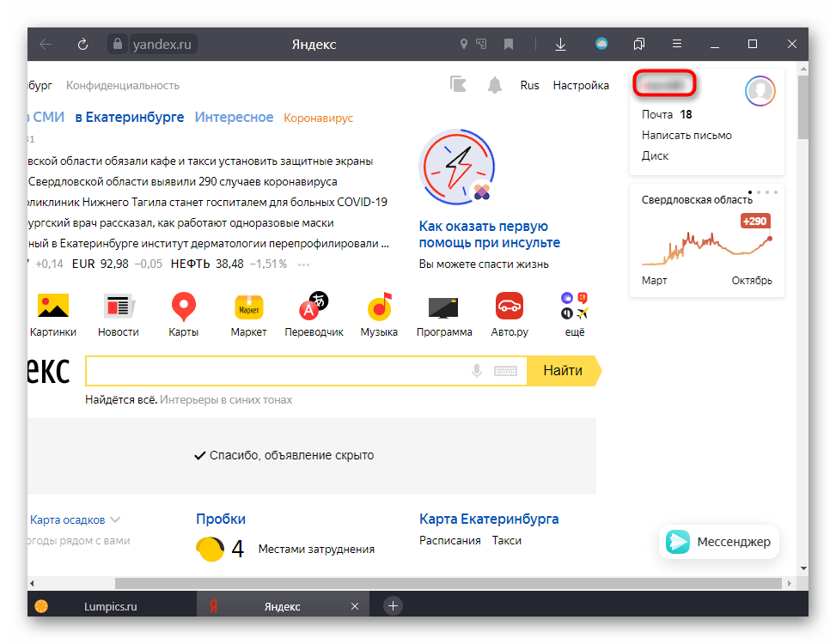Click the notifications bell icon
The width and height of the screenshot is (836, 644).
(x=495, y=85)
